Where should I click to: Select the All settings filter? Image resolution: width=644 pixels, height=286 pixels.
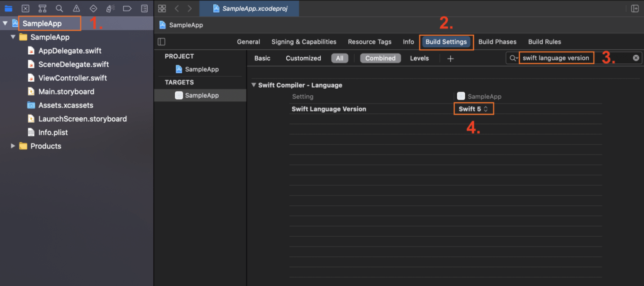[340, 59]
